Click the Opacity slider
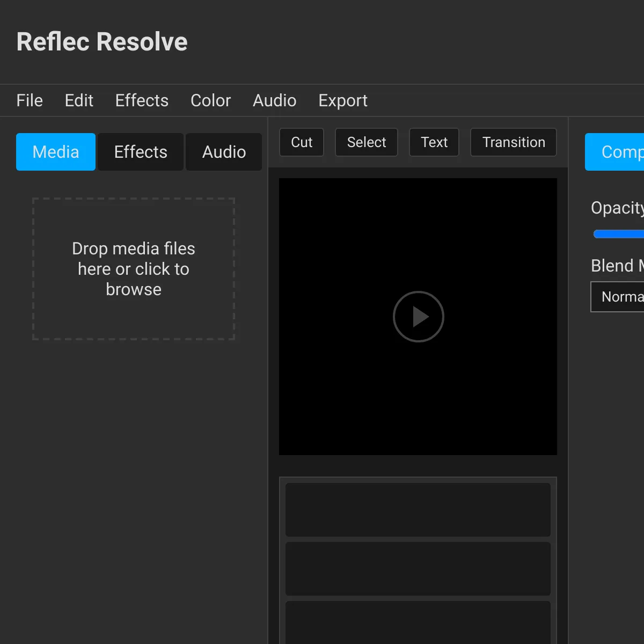644x644 pixels. tap(619, 234)
